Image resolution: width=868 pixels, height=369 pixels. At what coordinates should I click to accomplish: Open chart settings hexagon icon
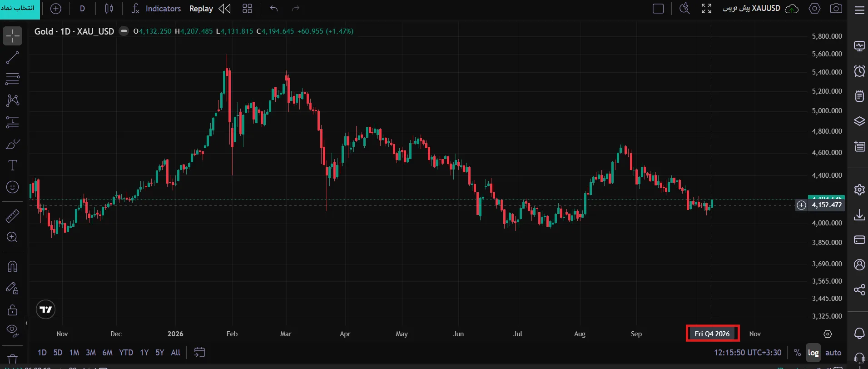pos(815,9)
